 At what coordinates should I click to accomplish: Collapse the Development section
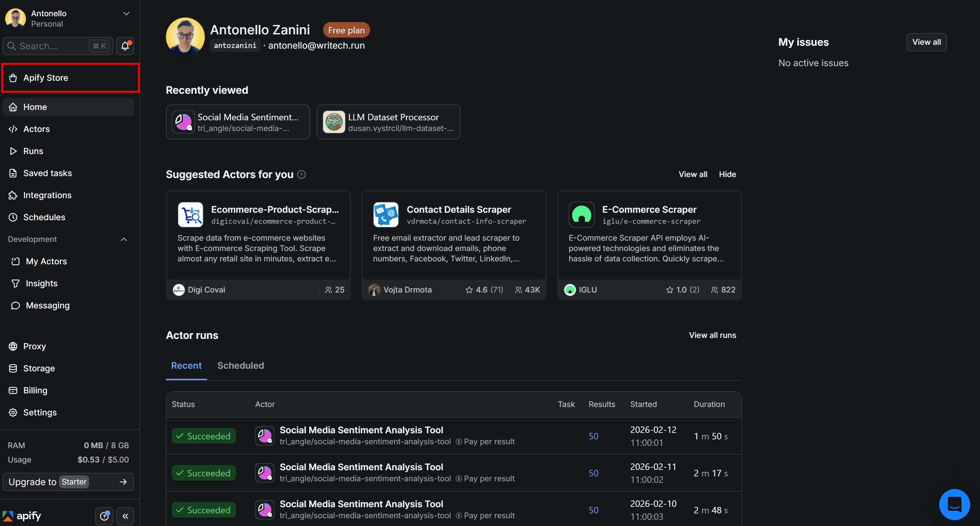(x=123, y=239)
